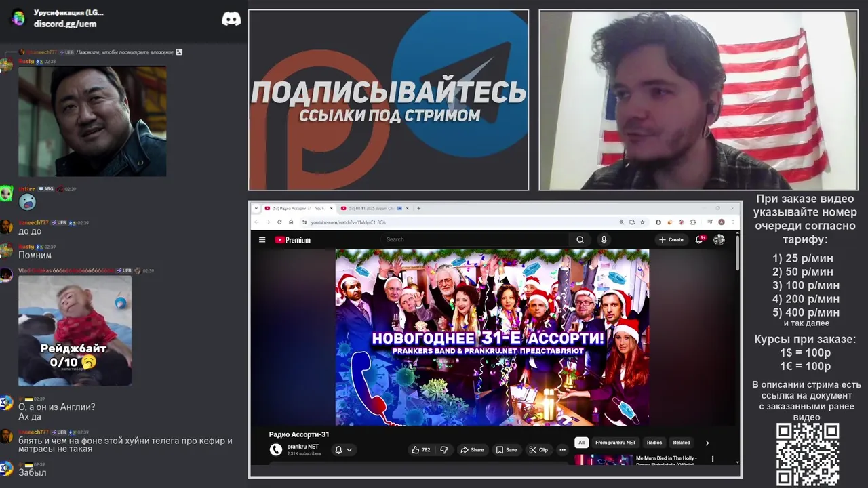Start voice search with microphone icon

tap(604, 239)
